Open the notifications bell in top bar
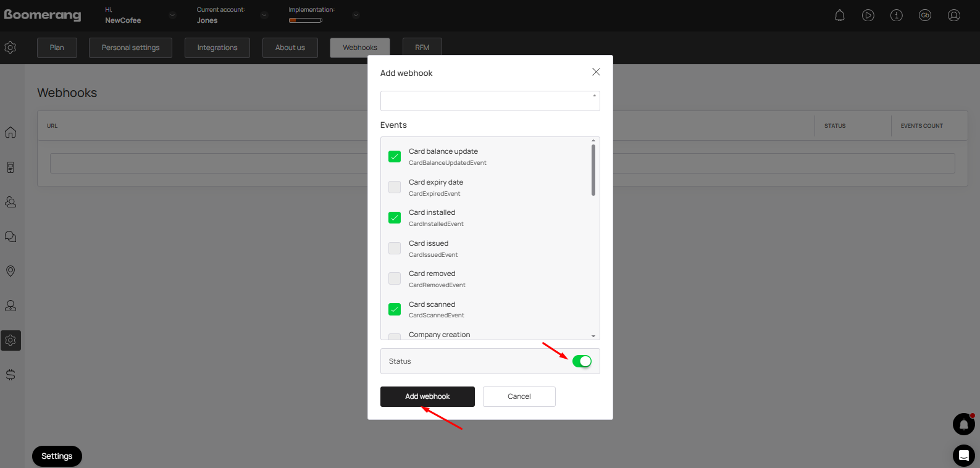The height and width of the screenshot is (468, 980). tap(839, 15)
